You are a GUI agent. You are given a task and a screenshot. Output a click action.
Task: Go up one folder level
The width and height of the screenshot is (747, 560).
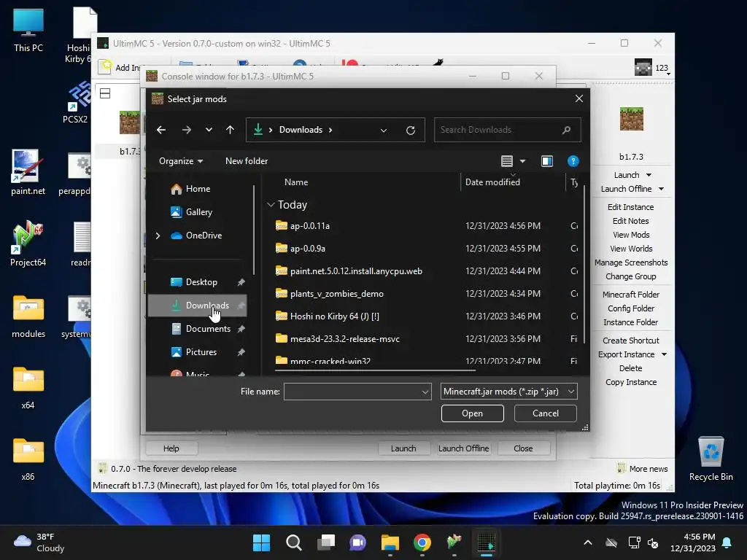(230, 130)
